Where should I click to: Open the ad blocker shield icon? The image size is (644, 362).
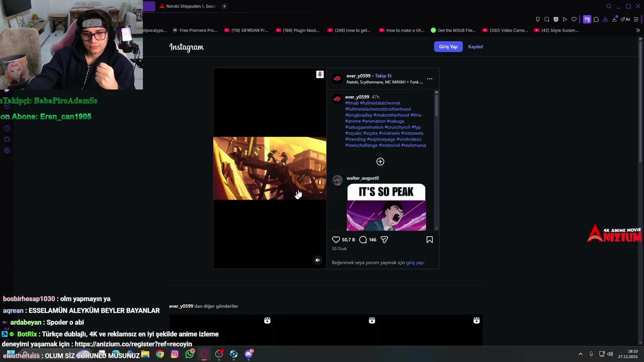(x=555, y=19)
